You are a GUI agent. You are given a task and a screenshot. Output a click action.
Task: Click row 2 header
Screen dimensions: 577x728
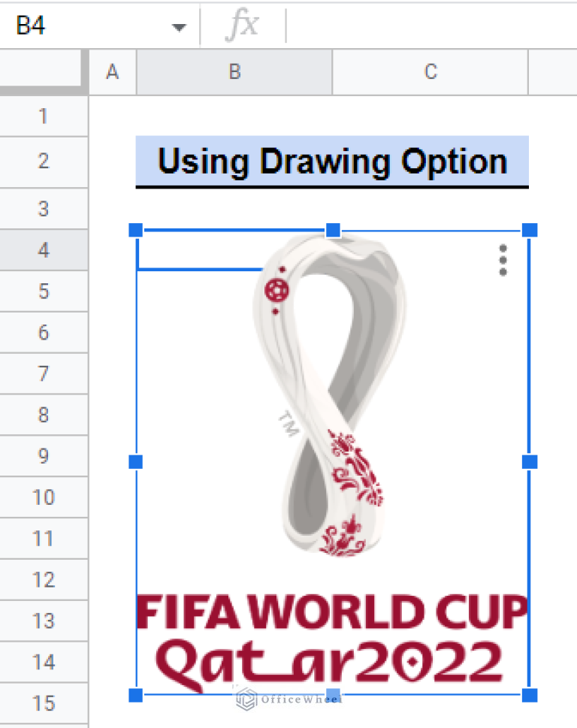[x=43, y=162]
